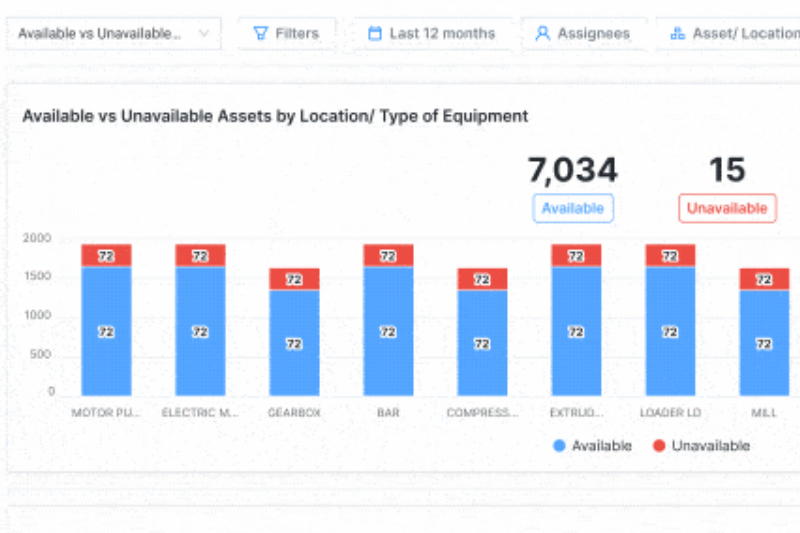The width and height of the screenshot is (800, 533).
Task: Click the hierarchy icon beside Asset/Location
Action: click(676, 33)
